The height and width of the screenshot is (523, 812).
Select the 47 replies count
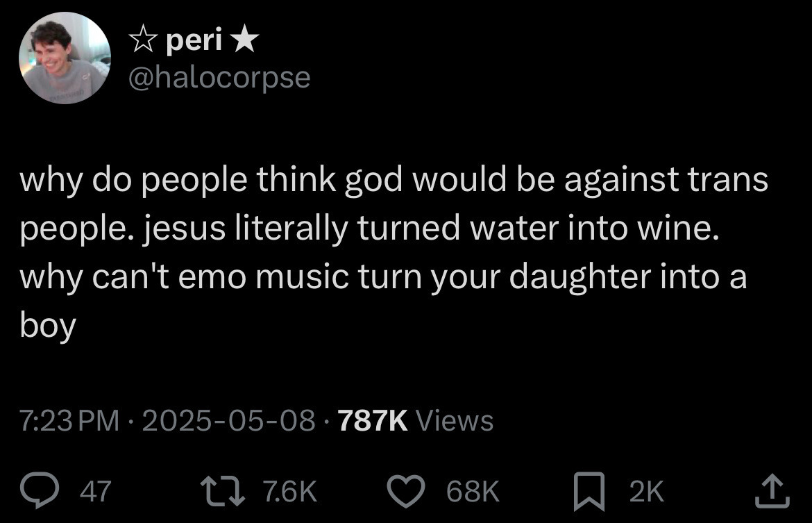pos(95,491)
